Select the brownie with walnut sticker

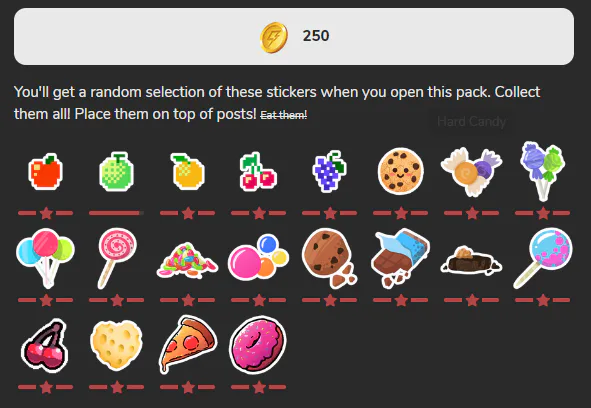point(472,259)
